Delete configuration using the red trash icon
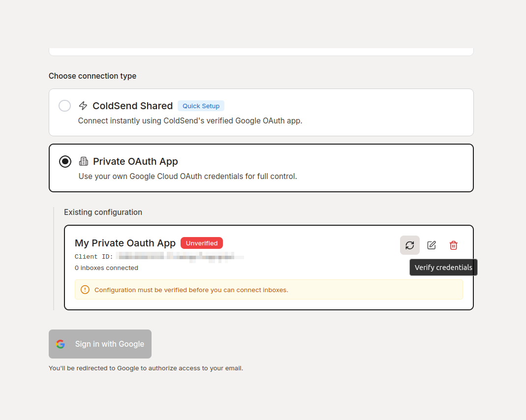The width and height of the screenshot is (526, 420). [x=454, y=245]
